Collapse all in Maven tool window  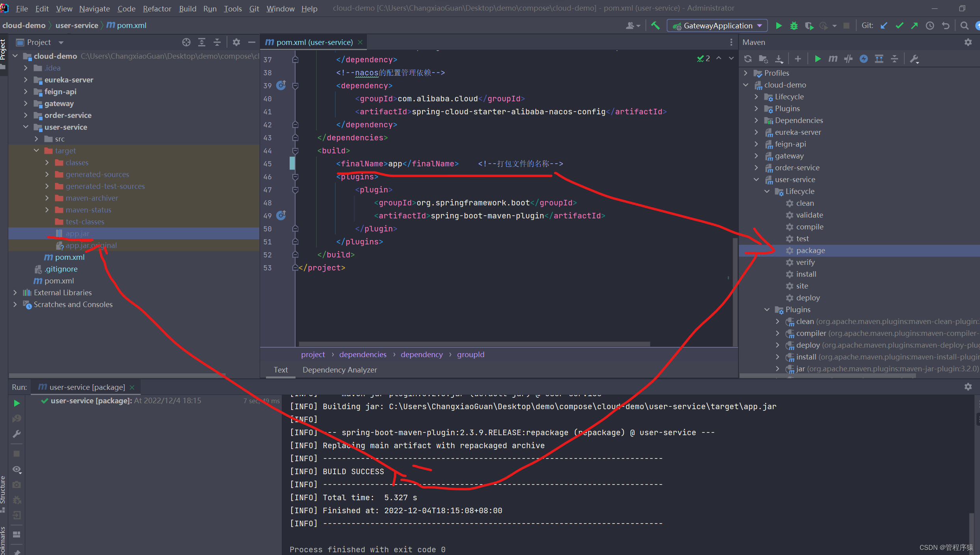894,59
